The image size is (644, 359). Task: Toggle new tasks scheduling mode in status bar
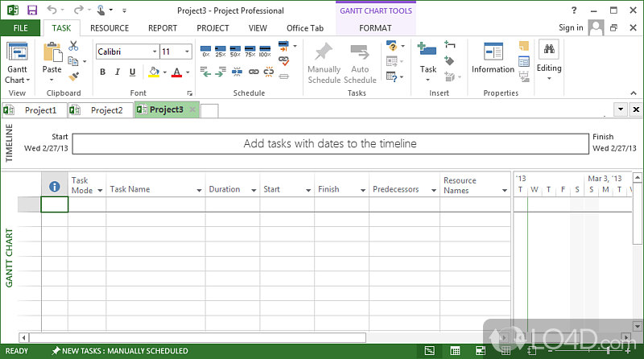pyautogui.click(x=119, y=351)
